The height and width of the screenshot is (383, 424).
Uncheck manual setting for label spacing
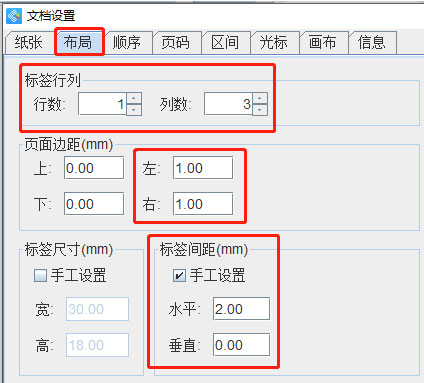coord(179,275)
